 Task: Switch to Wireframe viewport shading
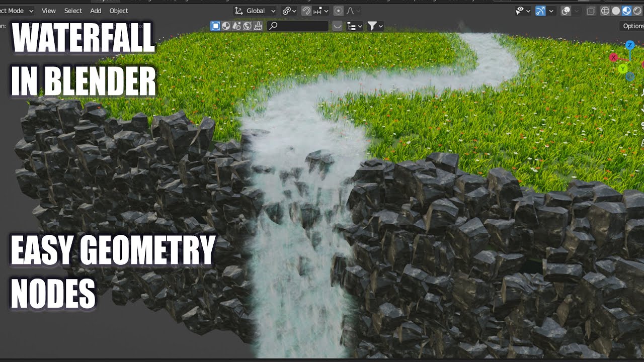(605, 11)
